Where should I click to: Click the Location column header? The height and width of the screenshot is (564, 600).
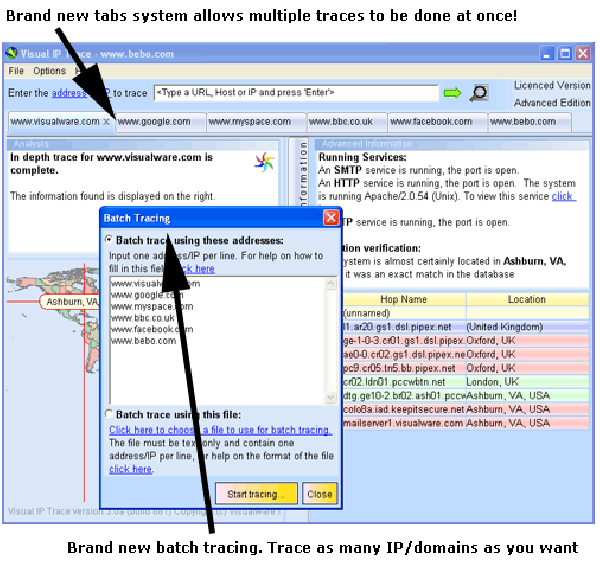[x=527, y=300]
